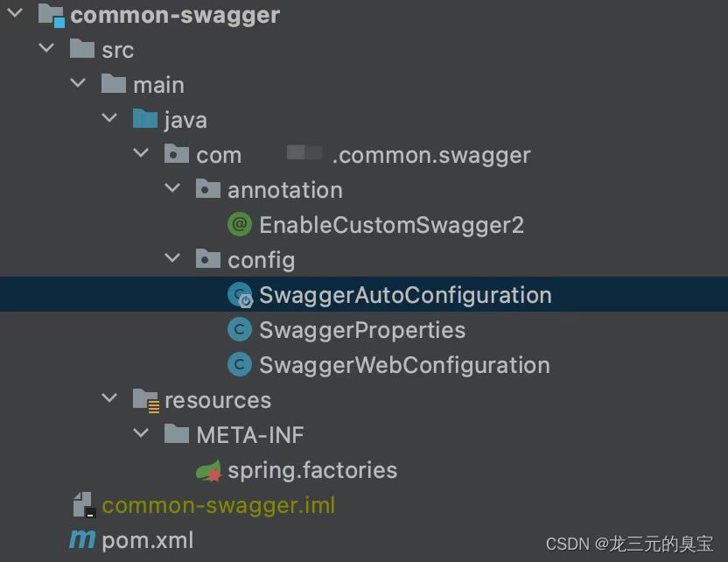The height and width of the screenshot is (562, 728).
Task: Select the EnableCustomSwagger2 annotation file
Action: click(x=390, y=225)
